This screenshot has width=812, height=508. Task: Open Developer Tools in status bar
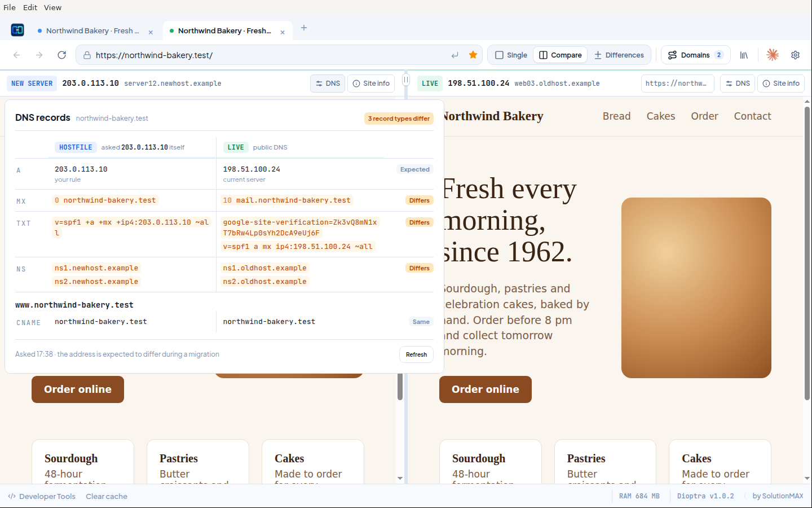(x=42, y=496)
